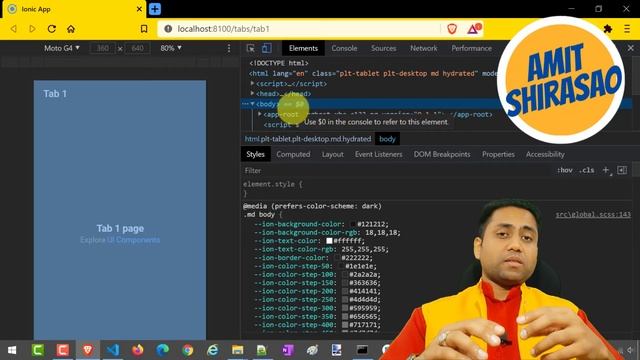Open the Accessibility sub-tab
This screenshot has height=360, width=640.
click(x=545, y=154)
